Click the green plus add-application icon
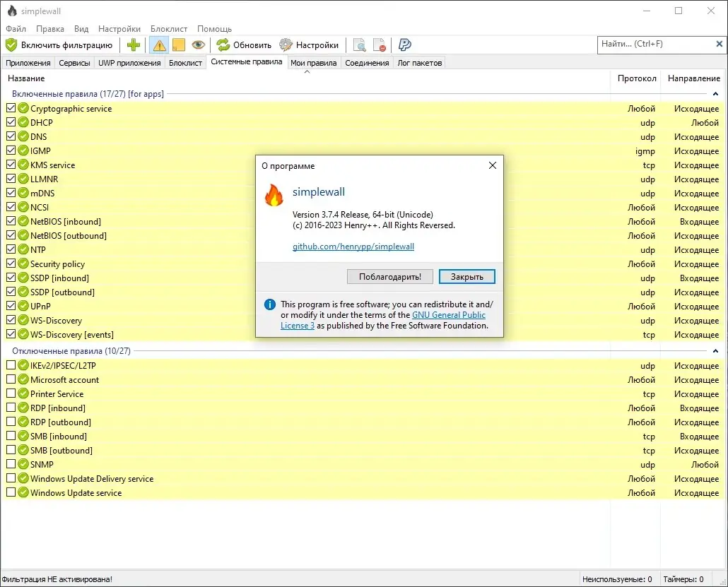Image resolution: width=728 pixels, height=587 pixels. (134, 45)
